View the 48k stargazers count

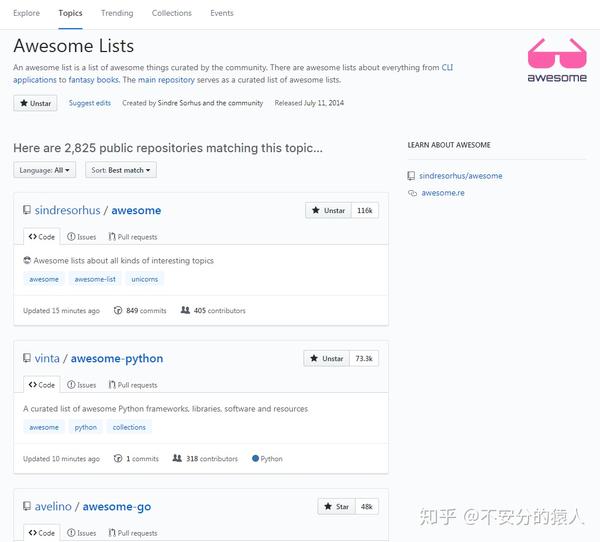[x=367, y=506]
